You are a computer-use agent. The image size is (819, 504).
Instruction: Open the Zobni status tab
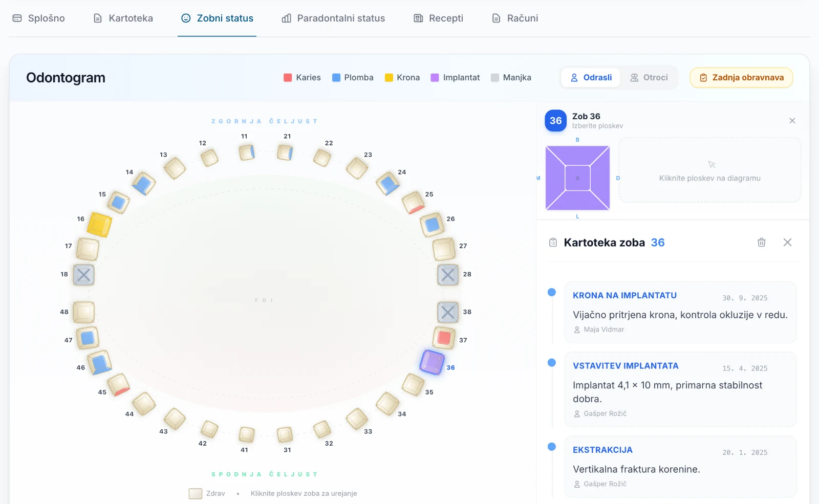217,18
